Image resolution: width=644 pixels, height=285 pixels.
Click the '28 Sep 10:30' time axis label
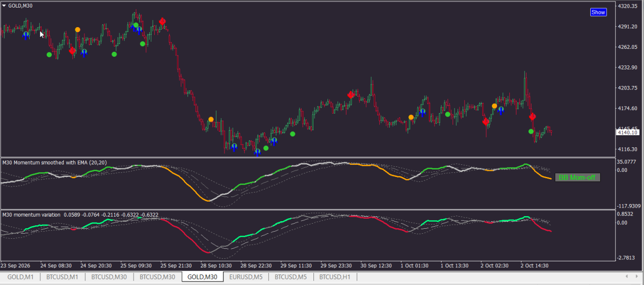click(x=217, y=266)
